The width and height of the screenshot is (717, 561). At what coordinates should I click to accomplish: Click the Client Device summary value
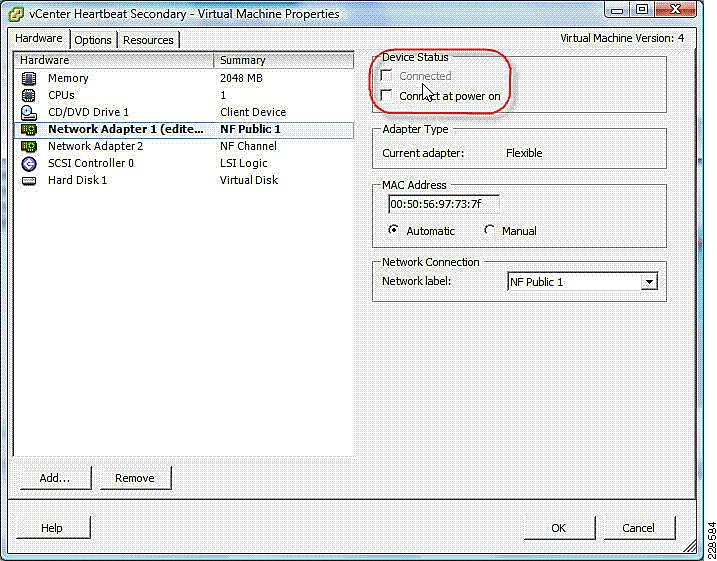pyautogui.click(x=253, y=112)
